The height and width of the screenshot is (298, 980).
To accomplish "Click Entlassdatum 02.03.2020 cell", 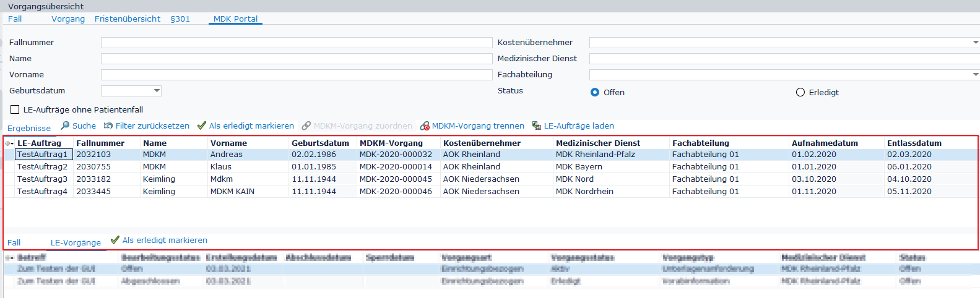I will 932,155.
